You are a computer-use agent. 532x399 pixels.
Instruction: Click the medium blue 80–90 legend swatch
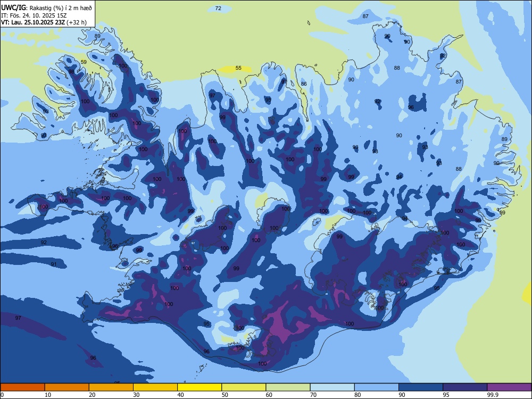tap(377, 387)
